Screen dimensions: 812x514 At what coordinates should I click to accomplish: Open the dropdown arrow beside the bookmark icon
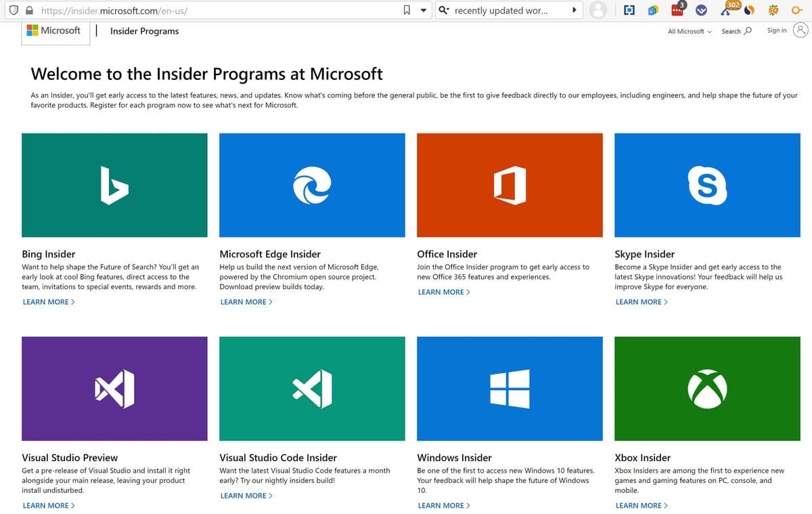424,10
